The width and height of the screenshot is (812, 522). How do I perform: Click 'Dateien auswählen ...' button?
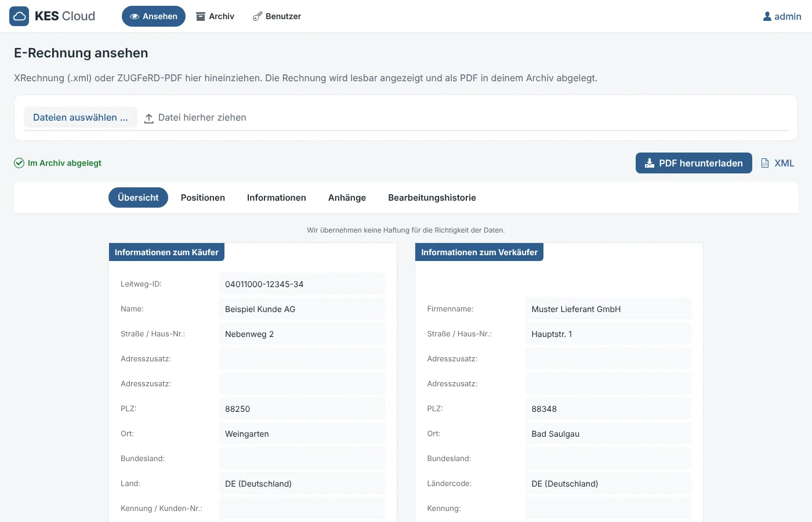point(81,117)
